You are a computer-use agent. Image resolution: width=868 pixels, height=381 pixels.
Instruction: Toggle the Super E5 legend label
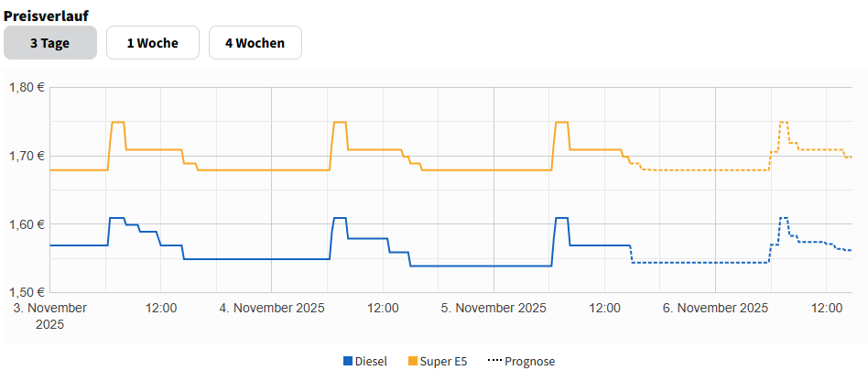click(443, 361)
